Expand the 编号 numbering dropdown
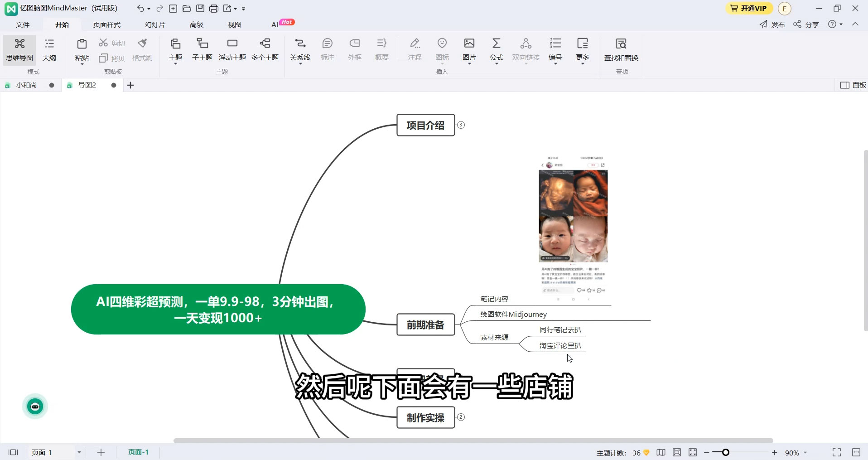868x460 pixels. [555, 63]
